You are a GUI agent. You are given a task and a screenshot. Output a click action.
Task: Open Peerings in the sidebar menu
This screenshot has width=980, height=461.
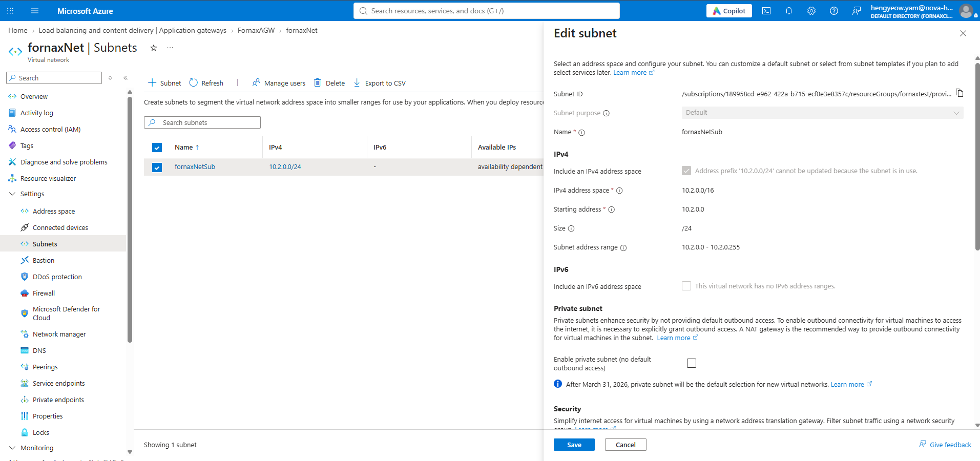tap(45, 367)
